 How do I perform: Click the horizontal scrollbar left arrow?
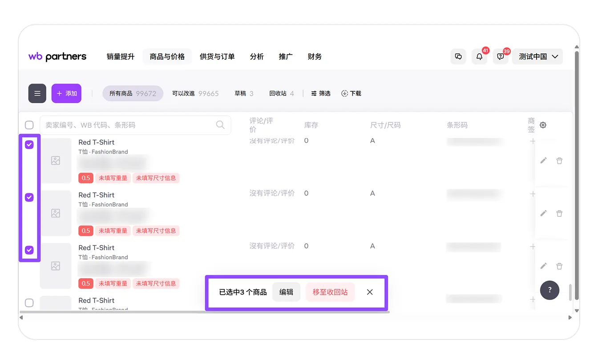21,318
